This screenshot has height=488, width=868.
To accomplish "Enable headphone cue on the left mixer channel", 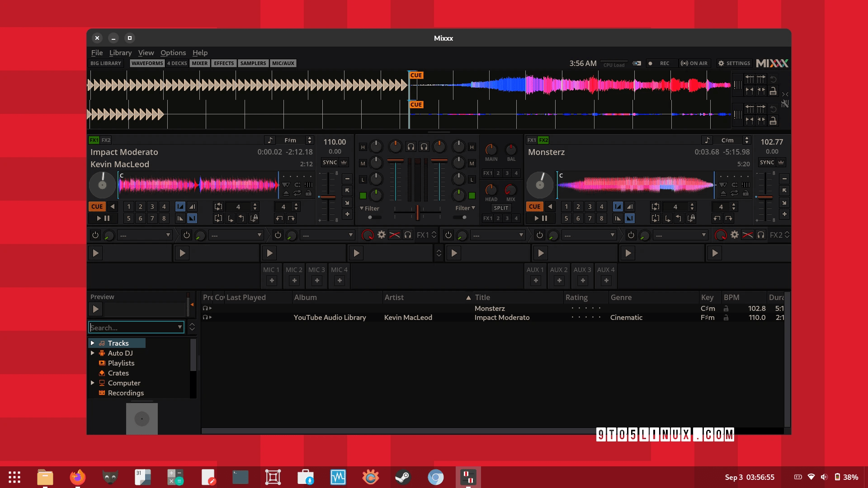I will tap(411, 147).
